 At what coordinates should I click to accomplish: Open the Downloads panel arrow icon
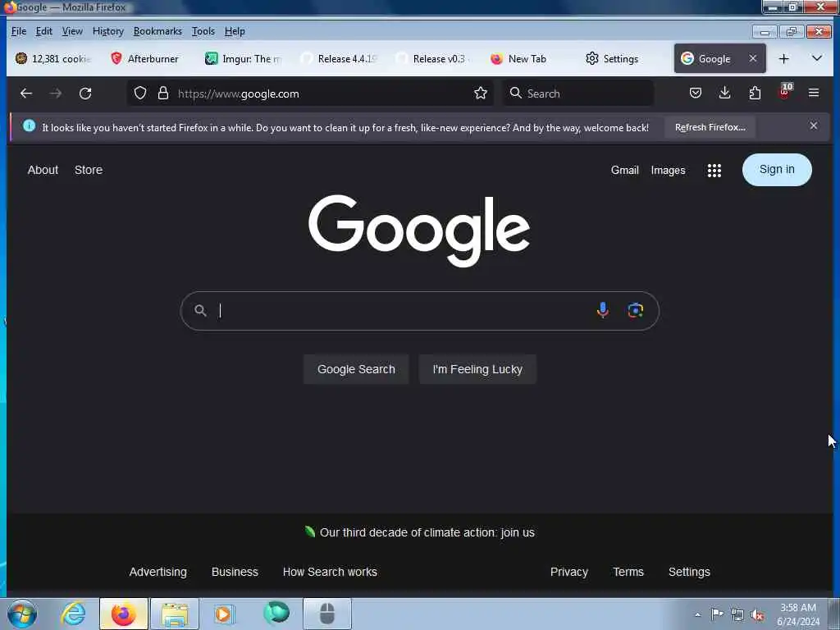[725, 94]
